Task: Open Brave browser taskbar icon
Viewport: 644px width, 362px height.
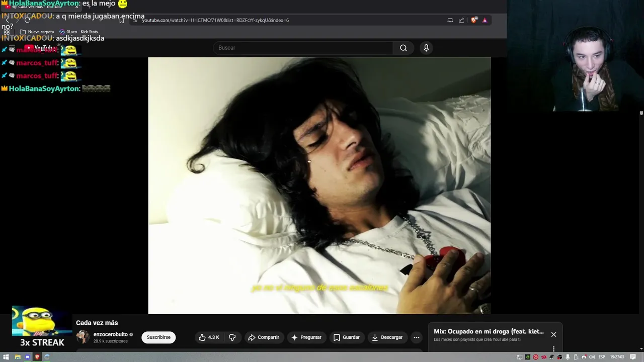Action: coord(37,357)
